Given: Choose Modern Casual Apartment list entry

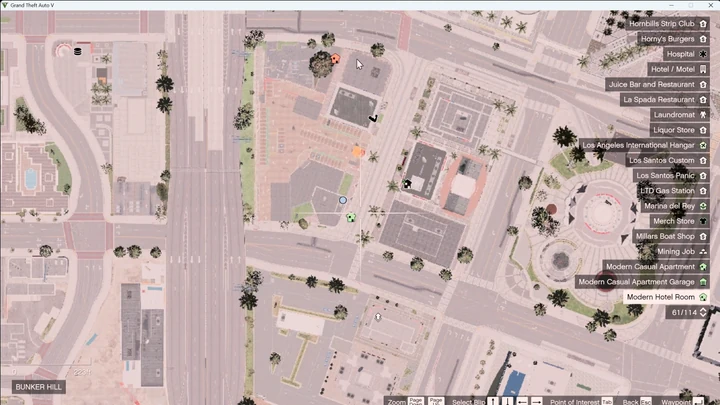Looking at the screenshot, I should (656, 267).
